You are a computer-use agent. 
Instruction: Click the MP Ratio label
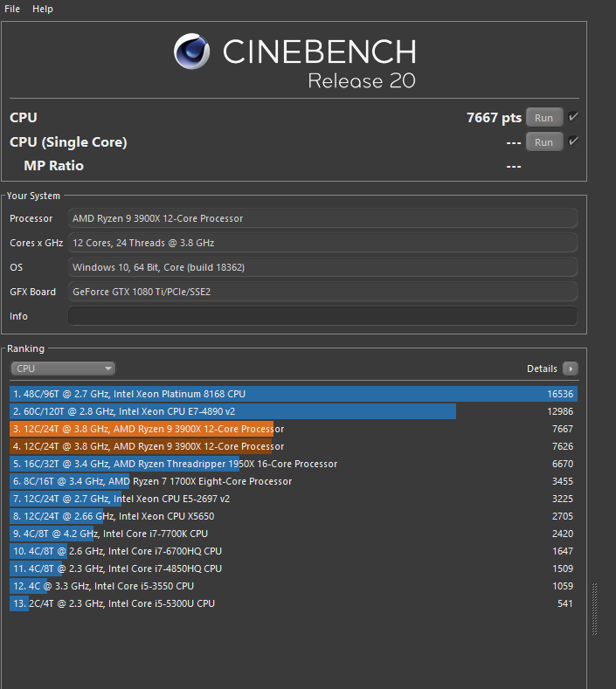[x=53, y=166]
